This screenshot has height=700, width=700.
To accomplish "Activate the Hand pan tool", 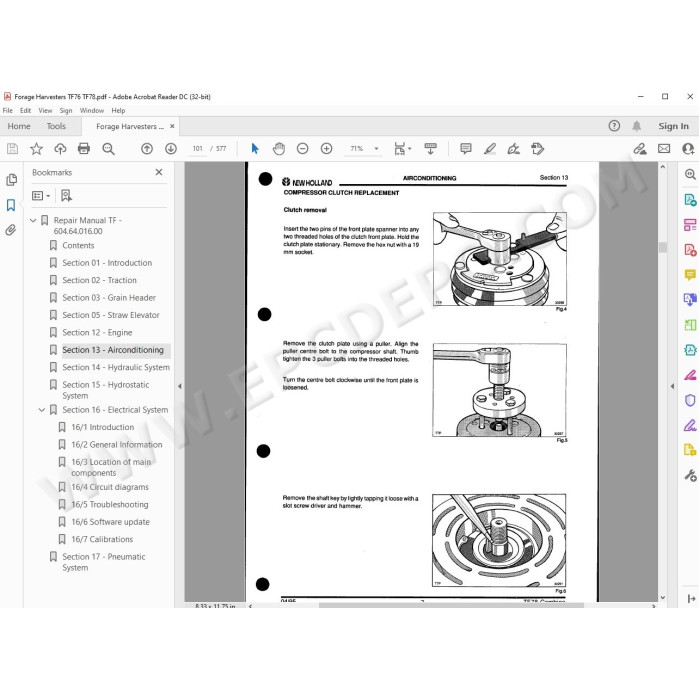I will [x=279, y=149].
